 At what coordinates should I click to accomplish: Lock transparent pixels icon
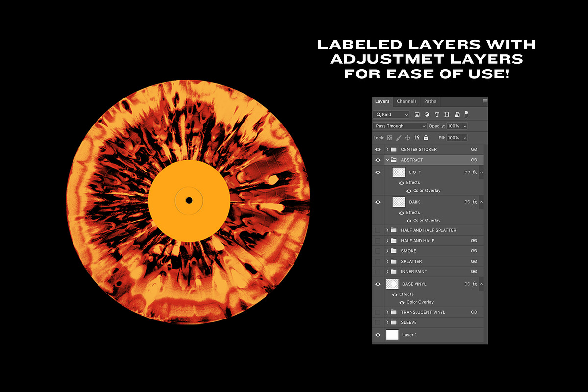(x=390, y=138)
